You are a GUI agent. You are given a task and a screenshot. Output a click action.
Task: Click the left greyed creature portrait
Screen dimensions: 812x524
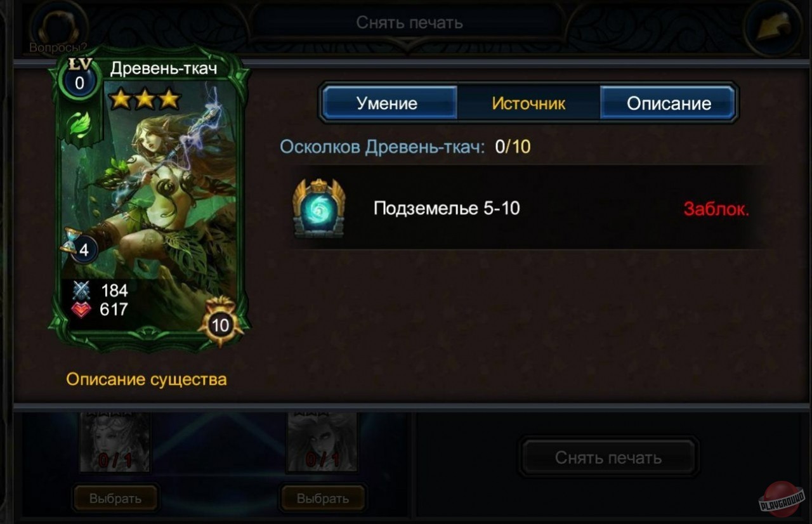[x=114, y=442]
